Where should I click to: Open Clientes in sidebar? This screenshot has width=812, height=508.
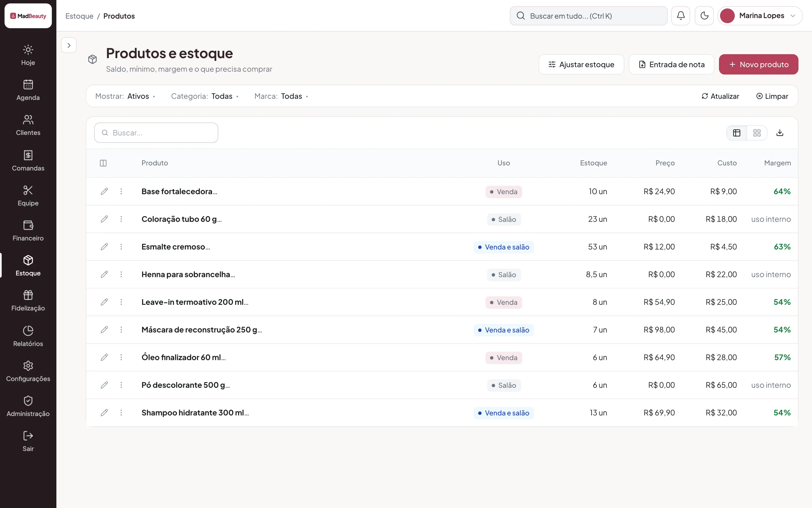pos(28,126)
